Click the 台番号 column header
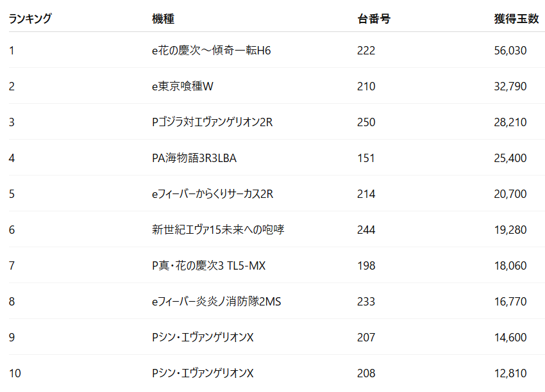This screenshot has width=545, height=392. (374, 19)
